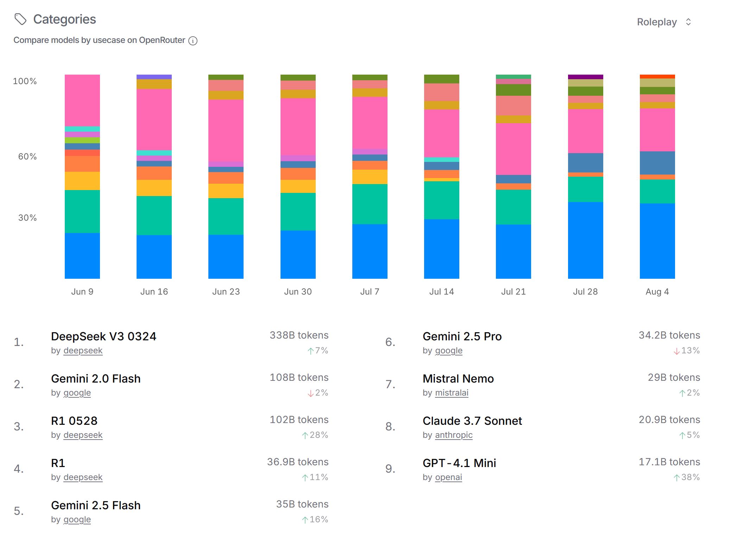756x542 pixels.
Task: Click the up arrow 16% change for Gemini 2.5 Flash
Action: [x=315, y=520]
